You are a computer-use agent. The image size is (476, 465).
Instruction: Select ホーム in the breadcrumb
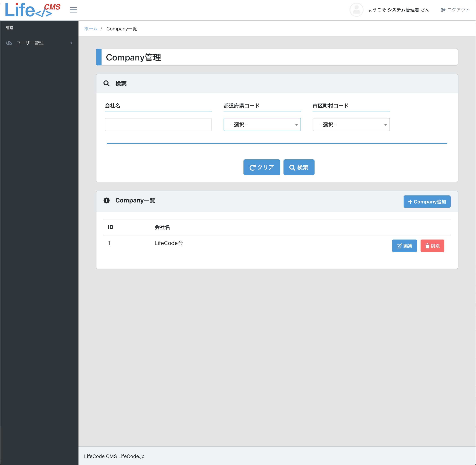90,28
